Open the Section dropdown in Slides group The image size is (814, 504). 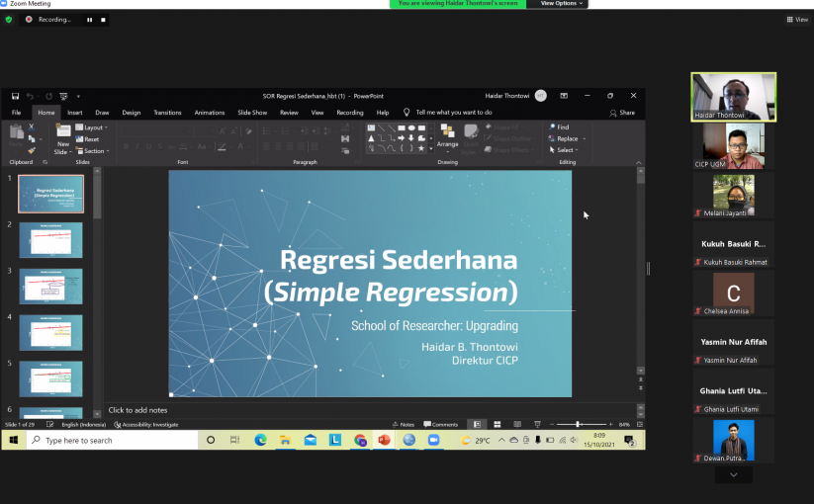(94, 151)
